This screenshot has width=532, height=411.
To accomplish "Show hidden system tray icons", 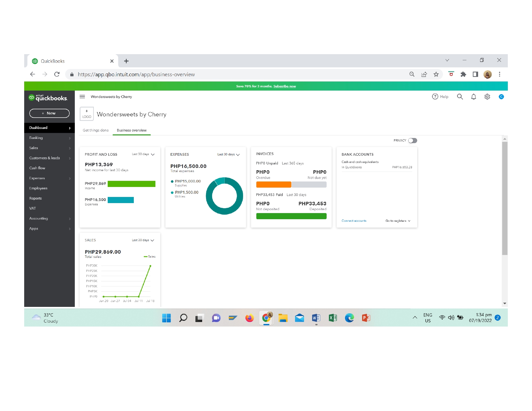I will click(x=415, y=318).
